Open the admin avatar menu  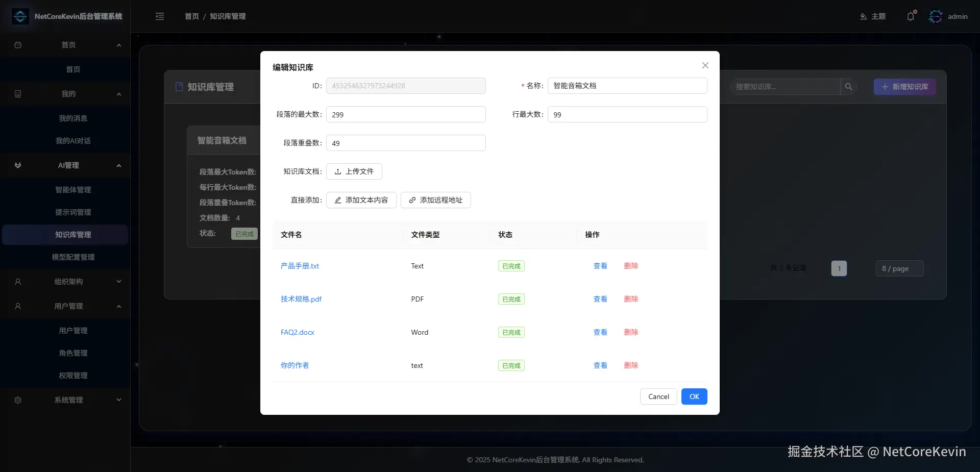[936, 16]
